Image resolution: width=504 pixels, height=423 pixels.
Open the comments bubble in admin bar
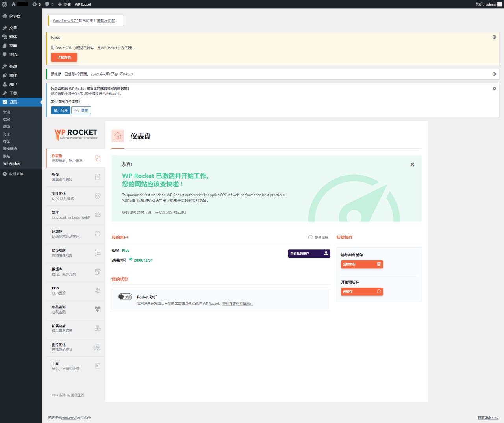pyautogui.click(x=49, y=4)
